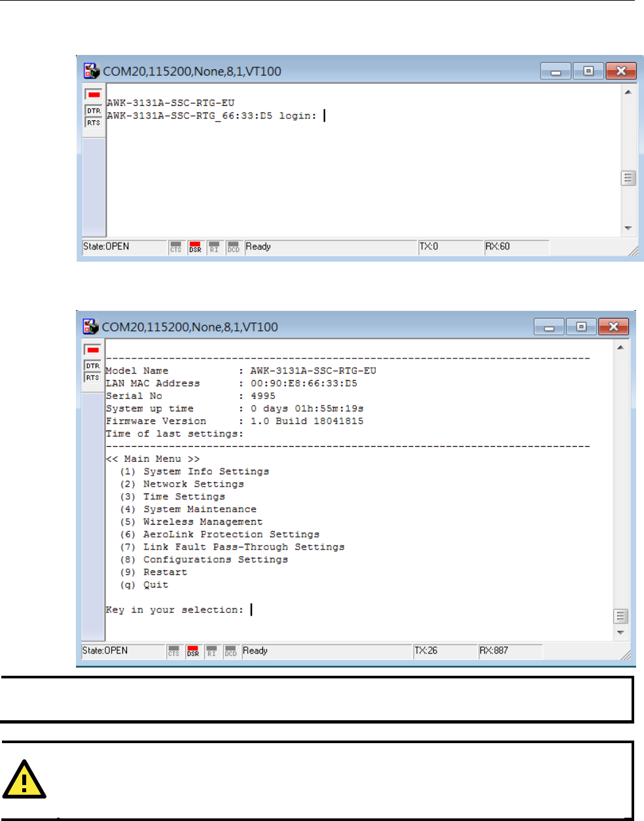
Task: Toggle DTR signal in lower terminal window
Action: pyautogui.click(x=92, y=366)
